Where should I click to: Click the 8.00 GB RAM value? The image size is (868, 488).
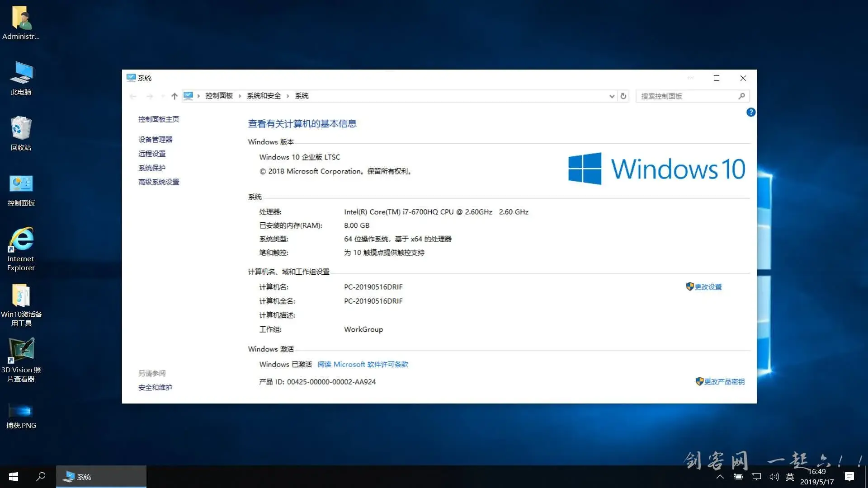(x=357, y=225)
